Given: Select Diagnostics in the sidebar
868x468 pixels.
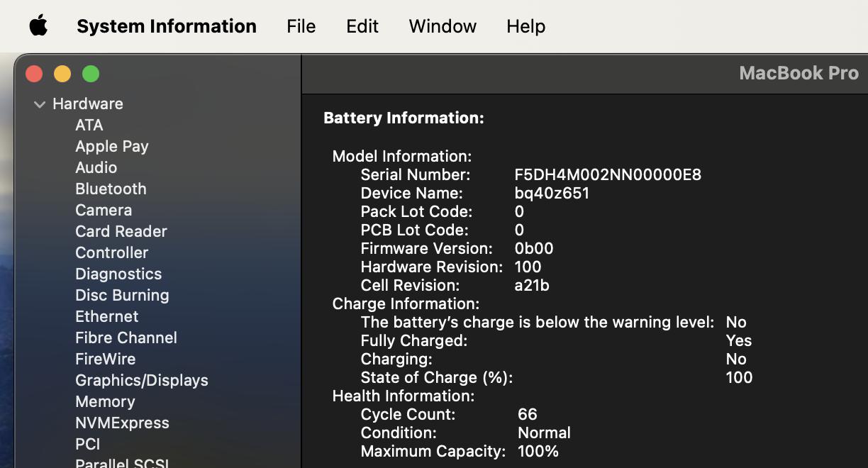Looking at the screenshot, I should pyautogui.click(x=118, y=274).
